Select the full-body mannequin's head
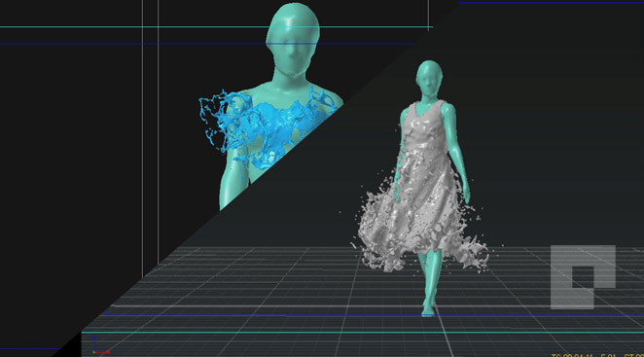644x357 pixels. 429,80
